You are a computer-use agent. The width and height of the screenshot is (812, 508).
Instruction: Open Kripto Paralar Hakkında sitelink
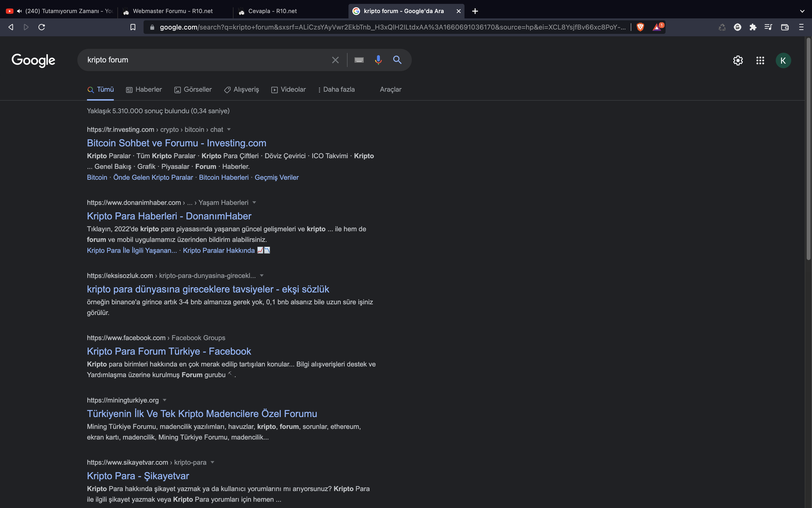coord(226,251)
